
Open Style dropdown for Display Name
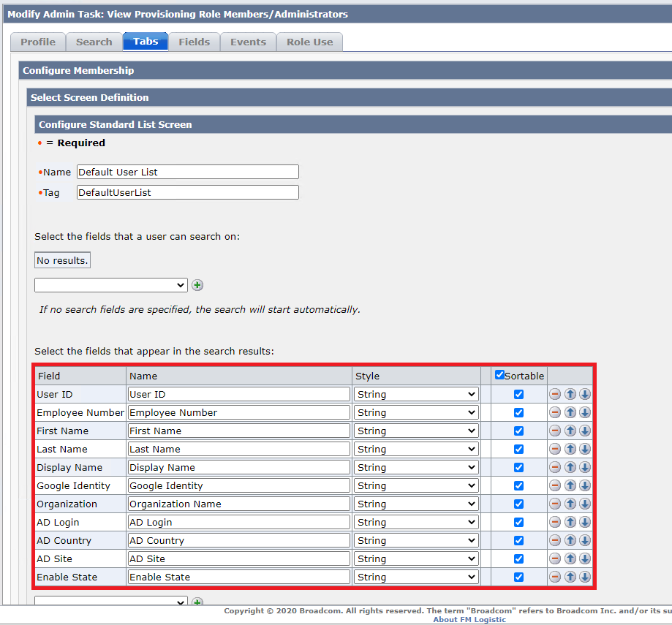click(x=416, y=467)
